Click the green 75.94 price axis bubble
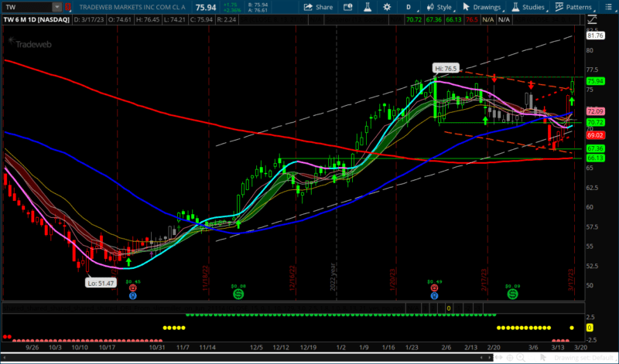The image size is (619, 364). pyautogui.click(x=596, y=81)
